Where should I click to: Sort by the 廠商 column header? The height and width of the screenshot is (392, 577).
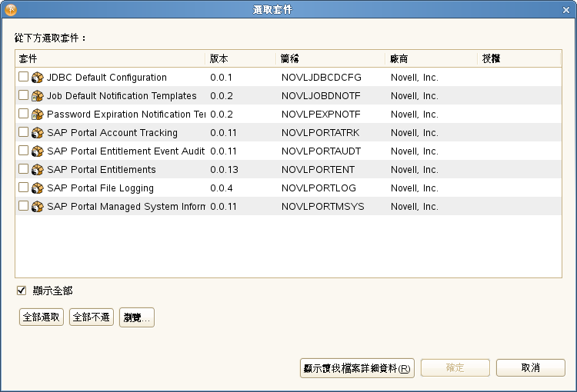431,58
